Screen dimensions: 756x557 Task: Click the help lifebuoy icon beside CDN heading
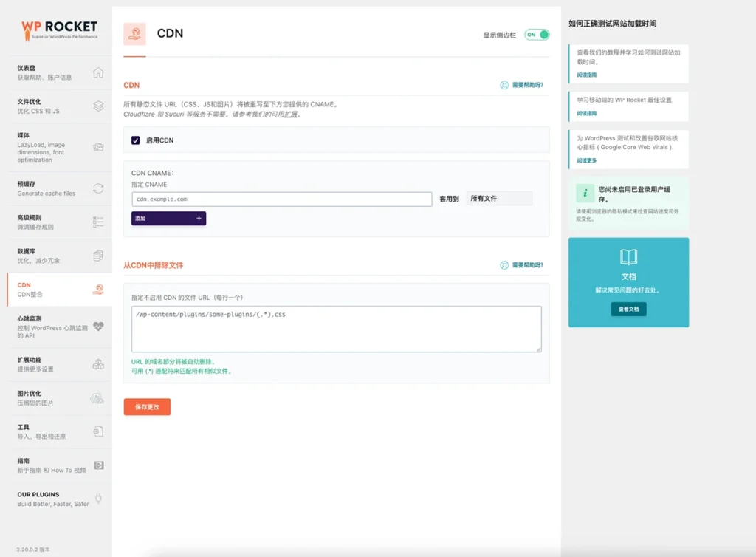pyautogui.click(x=504, y=85)
